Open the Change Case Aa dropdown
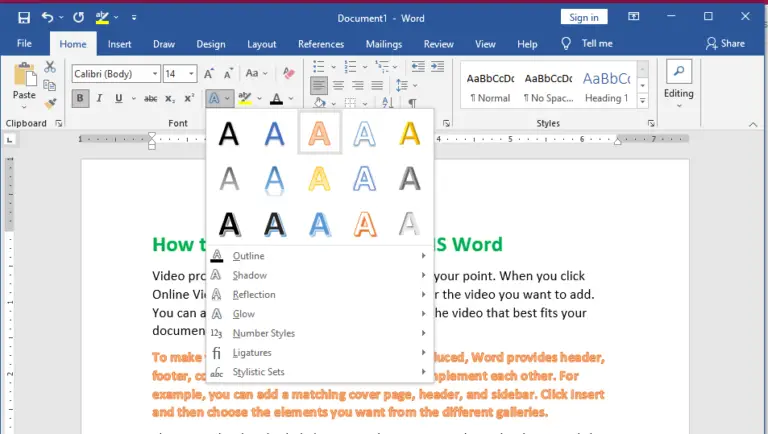The height and width of the screenshot is (434, 768). 257,73
